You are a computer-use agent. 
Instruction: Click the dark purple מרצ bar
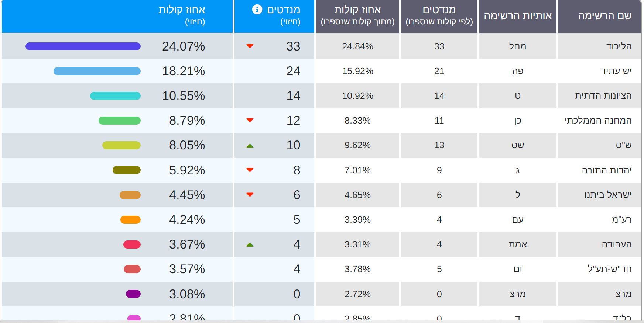[133, 294]
